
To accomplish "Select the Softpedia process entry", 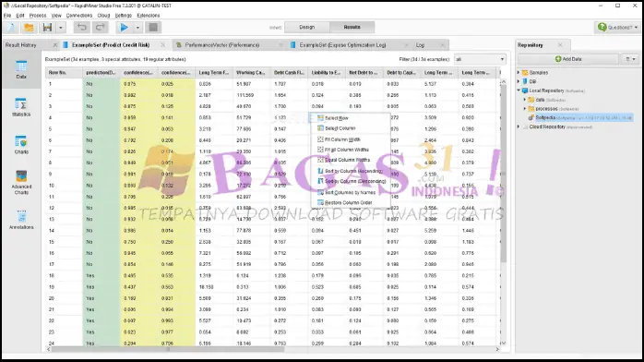I will tap(580, 117).
